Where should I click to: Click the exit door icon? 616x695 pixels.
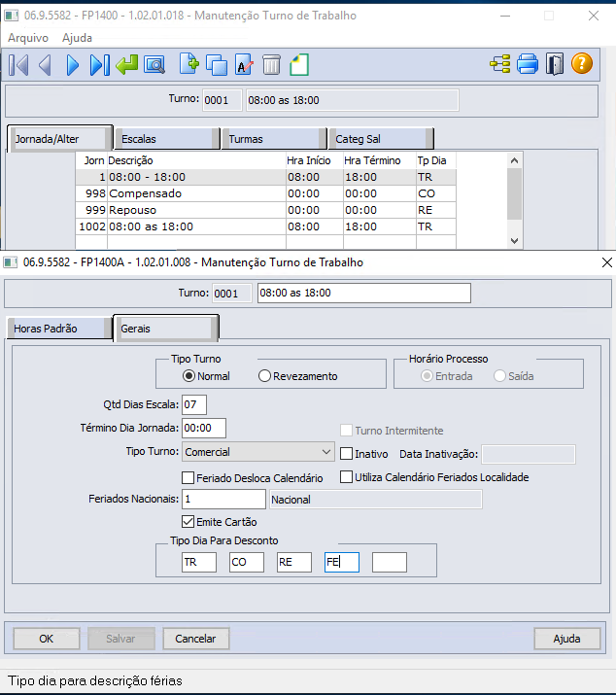pyautogui.click(x=555, y=64)
